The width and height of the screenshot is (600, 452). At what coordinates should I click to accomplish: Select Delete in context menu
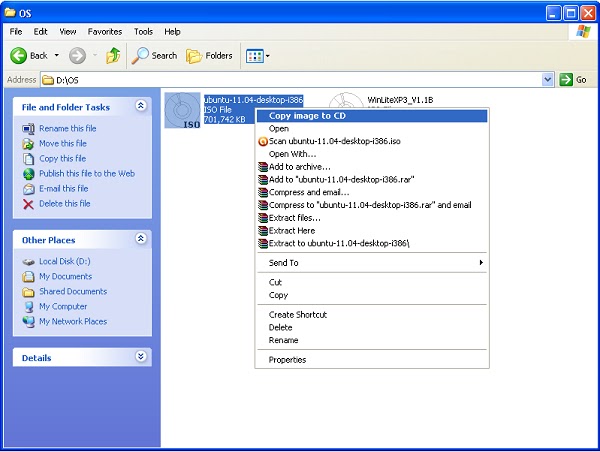tap(372, 328)
